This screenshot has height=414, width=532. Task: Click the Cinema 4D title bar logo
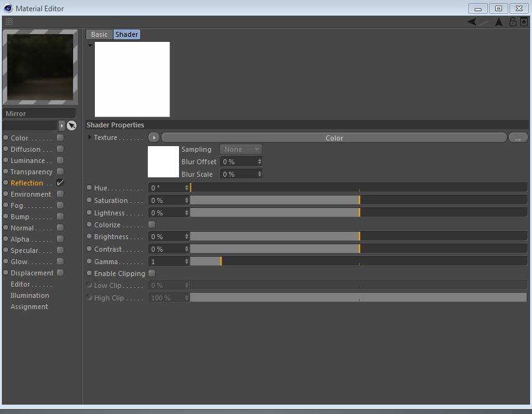8,8
